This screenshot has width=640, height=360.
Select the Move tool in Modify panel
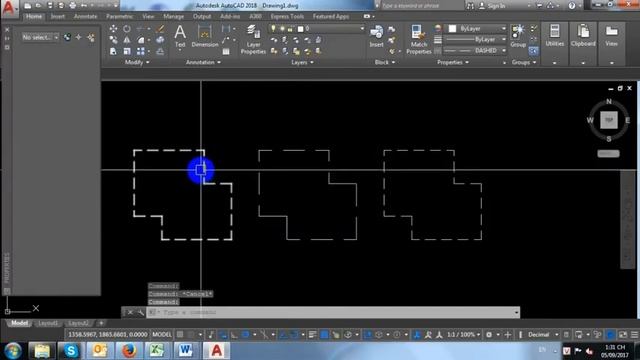113,29
